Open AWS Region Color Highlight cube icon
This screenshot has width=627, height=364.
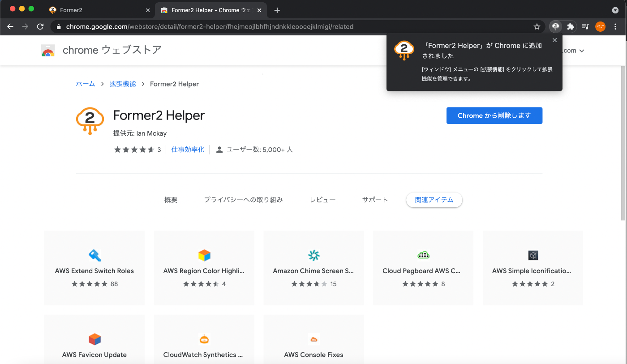tap(204, 255)
